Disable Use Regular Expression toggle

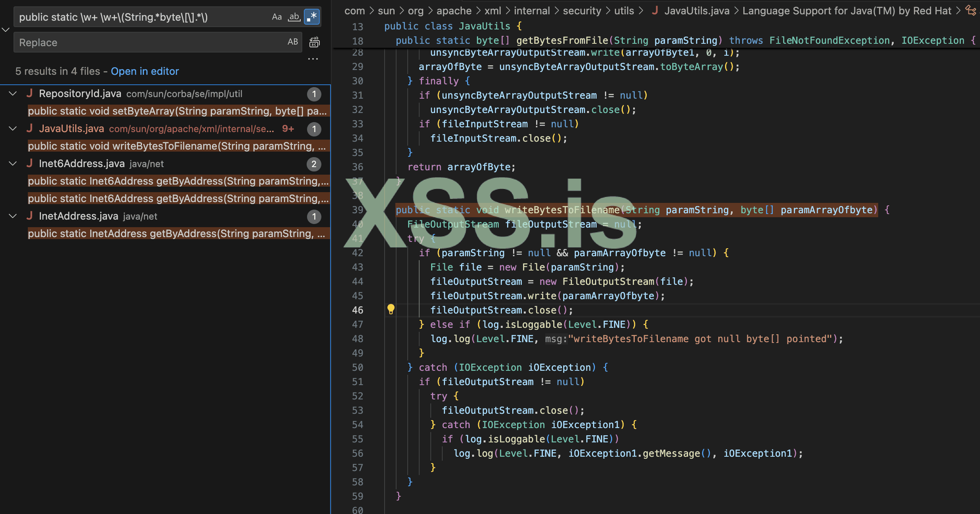pyautogui.click(x=312, y=17)
